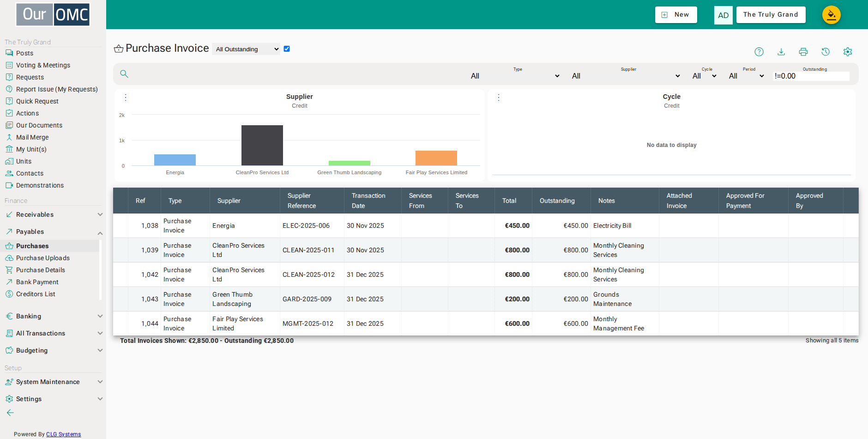Expand the Receivables section

click(53, 214)
